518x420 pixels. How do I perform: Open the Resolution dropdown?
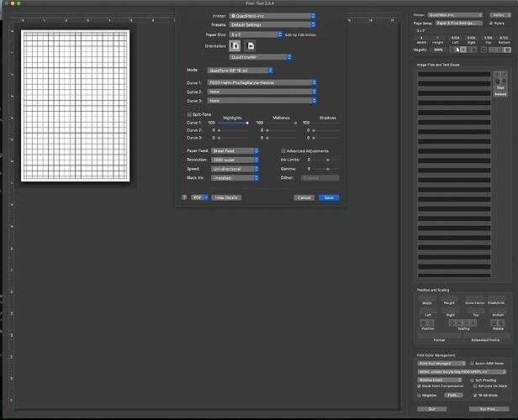point(235,159)
